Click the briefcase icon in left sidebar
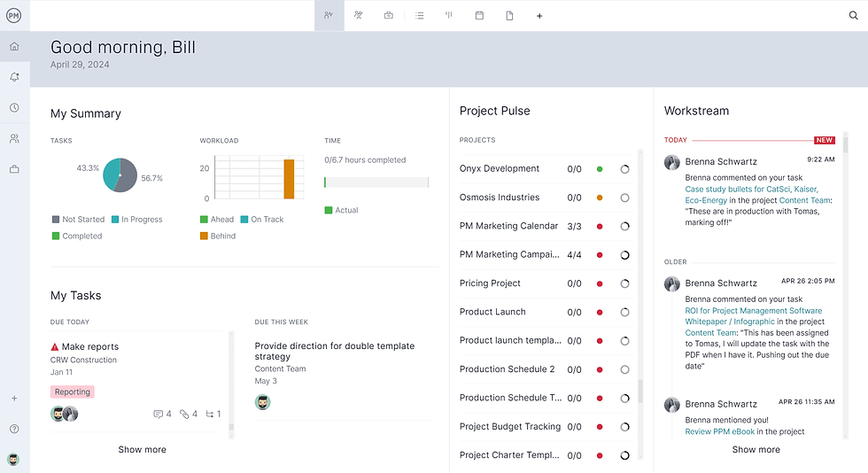This screenshot has width=868, height=473. (14, 169)
